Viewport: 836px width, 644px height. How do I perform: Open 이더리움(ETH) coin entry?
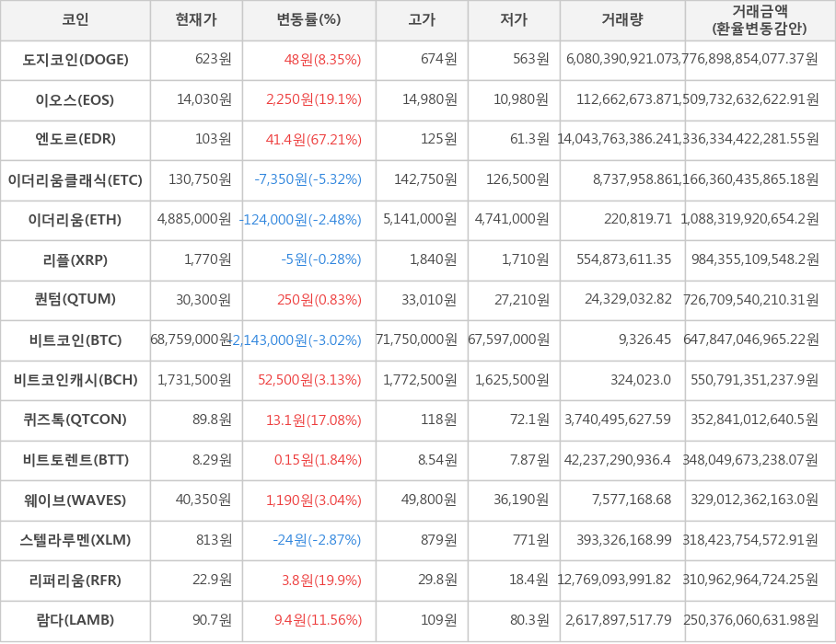(75, 220)
